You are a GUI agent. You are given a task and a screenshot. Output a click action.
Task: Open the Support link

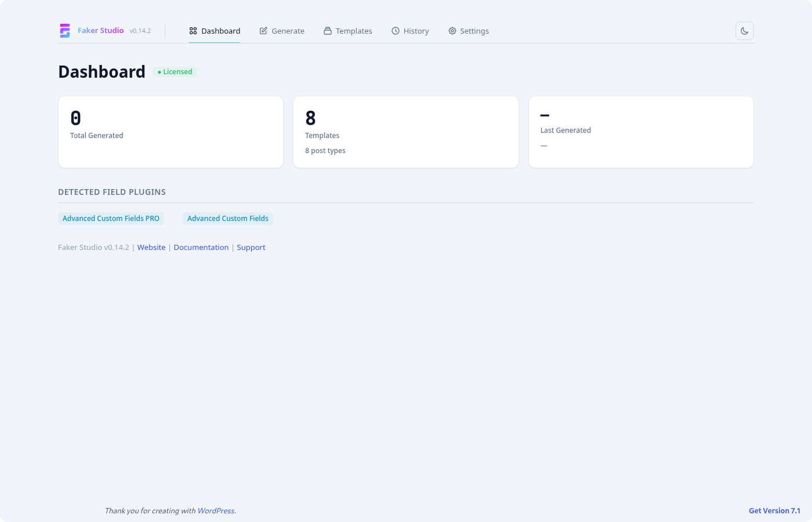point(251,248)
